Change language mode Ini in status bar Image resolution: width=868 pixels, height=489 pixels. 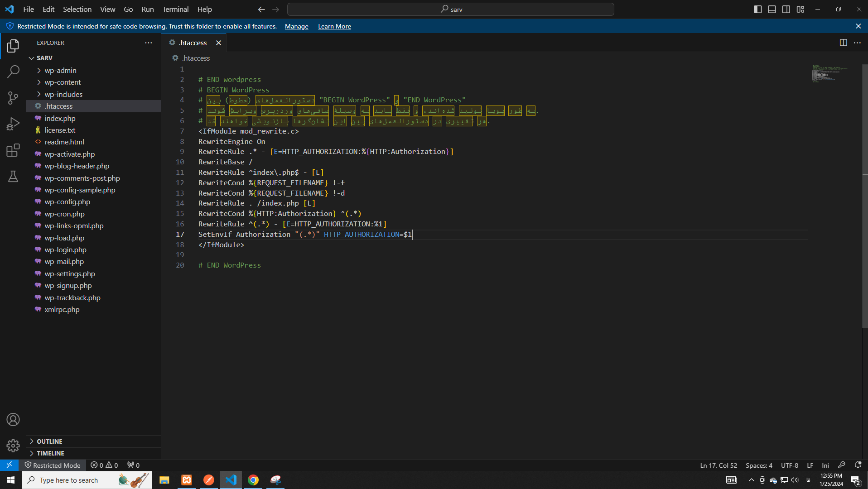(825, 465)
